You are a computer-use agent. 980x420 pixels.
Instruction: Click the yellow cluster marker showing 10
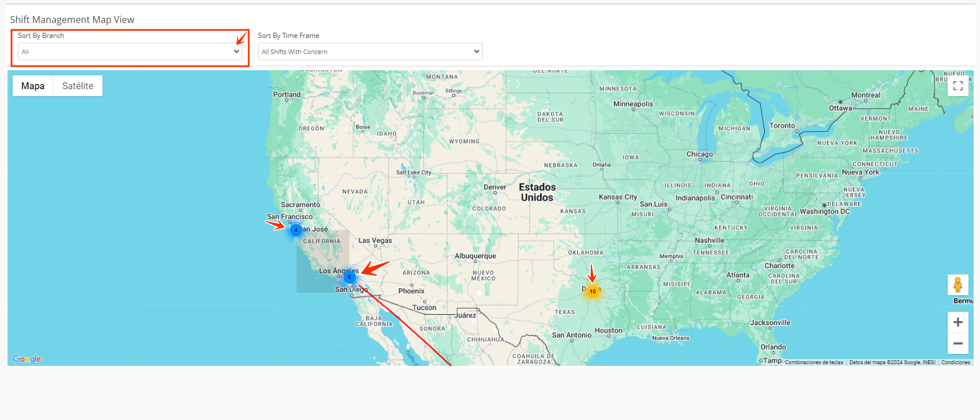(x=592, y=292)
